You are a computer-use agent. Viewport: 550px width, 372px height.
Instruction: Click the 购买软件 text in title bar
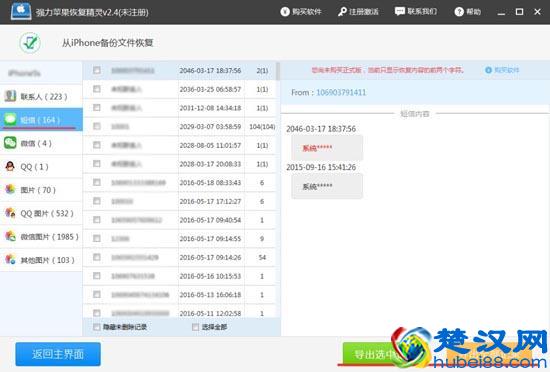pyautogui.click(x=307, y=12)
